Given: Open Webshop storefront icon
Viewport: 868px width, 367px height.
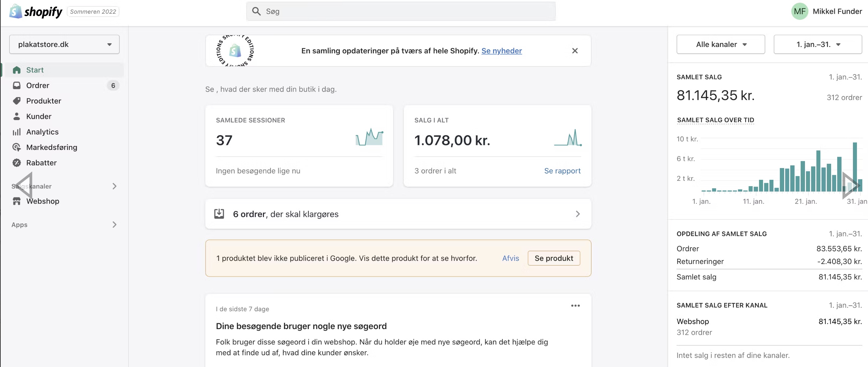Looking at the screenshot, I should (16, 202).
